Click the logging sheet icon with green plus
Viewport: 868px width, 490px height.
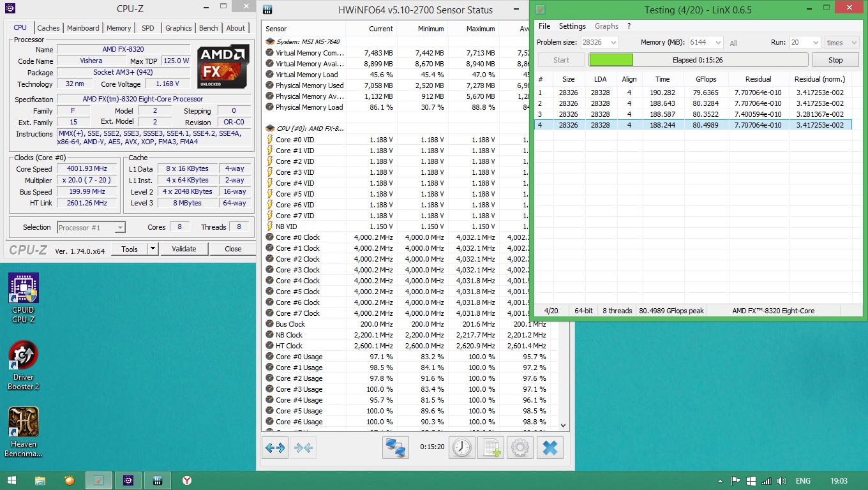pyautogui.click(x=491, y=448)
